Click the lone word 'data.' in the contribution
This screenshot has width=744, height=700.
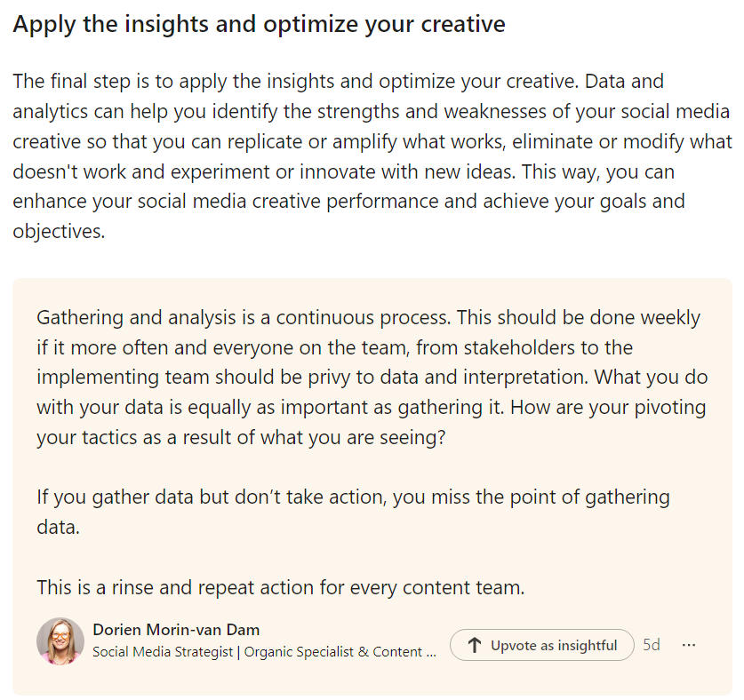click(x=59, y=527)
